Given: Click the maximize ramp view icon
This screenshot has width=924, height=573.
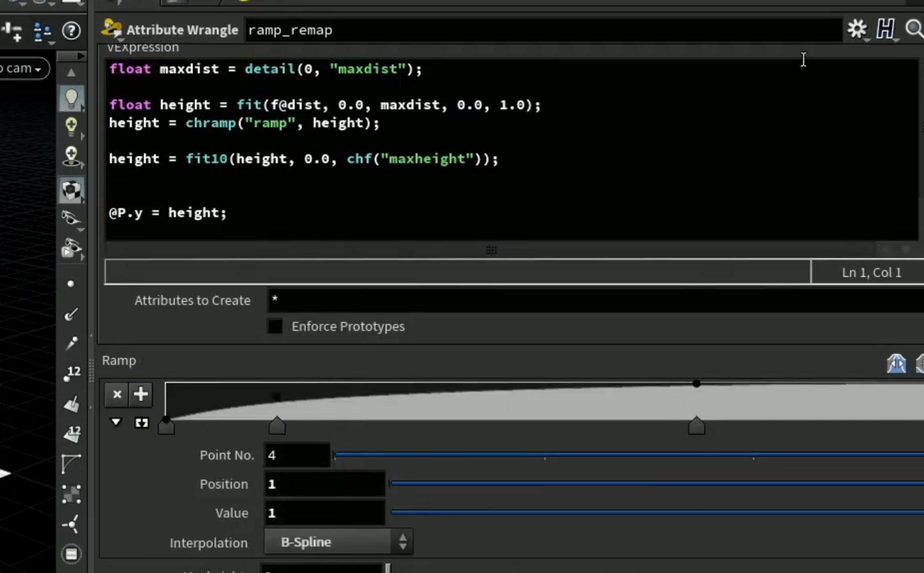Looking at the screenshot, I should pos(141,423).
